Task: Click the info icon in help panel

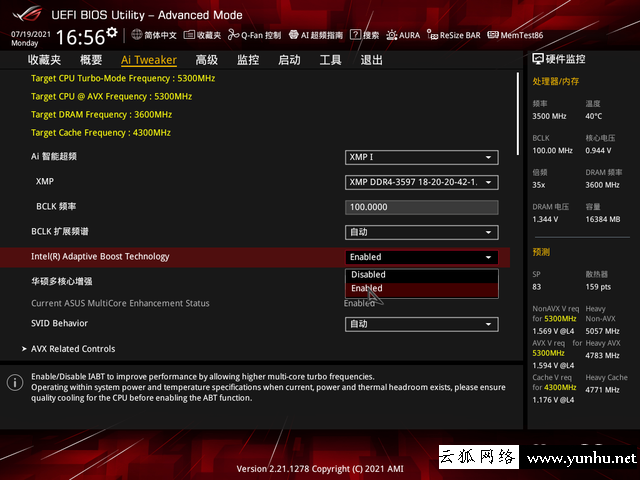Action: pos(15,383)
